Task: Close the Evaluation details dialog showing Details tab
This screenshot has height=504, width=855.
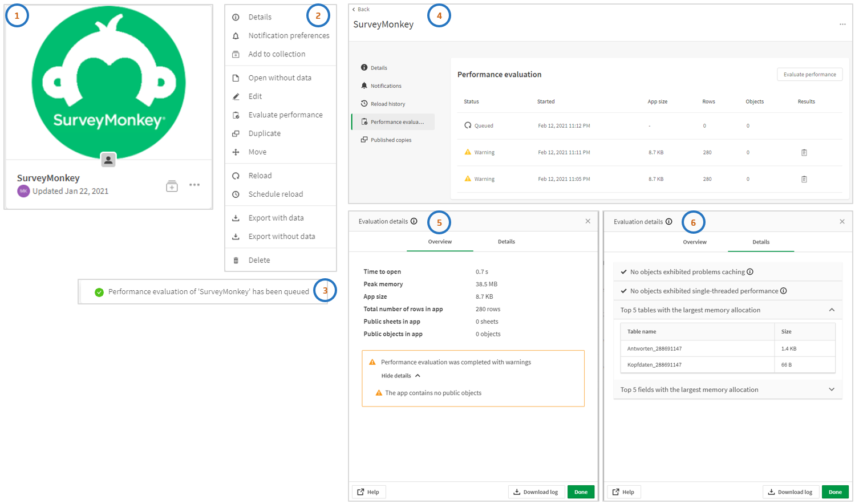Action: coord(842,221)
